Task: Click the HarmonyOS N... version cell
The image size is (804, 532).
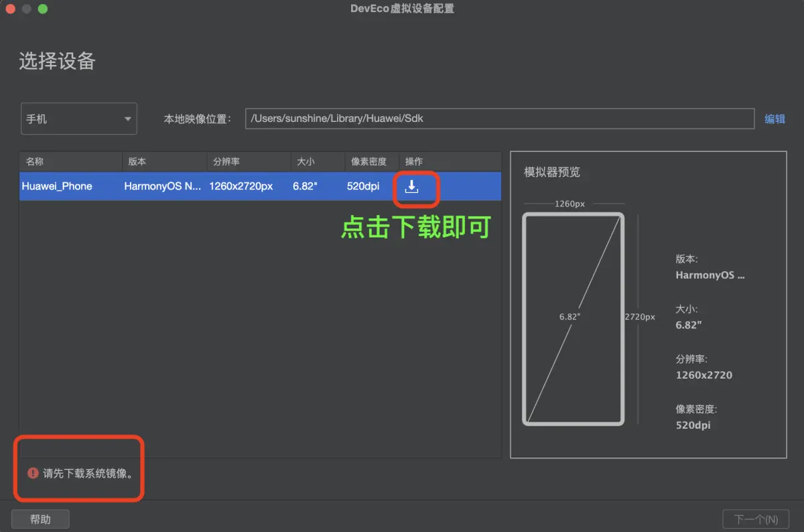Action: (163, 186)
